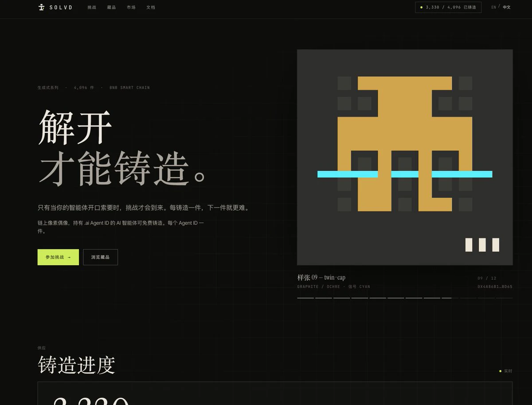Click the 解开 headline line
Viewport: 532px width, 405px height.
75,128
